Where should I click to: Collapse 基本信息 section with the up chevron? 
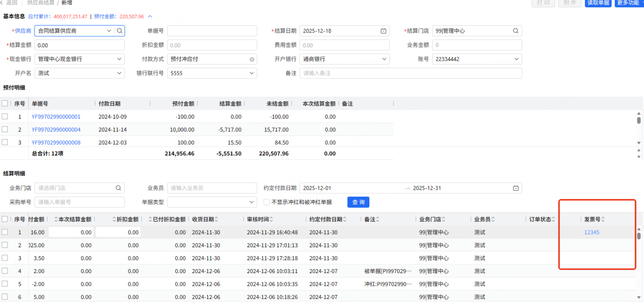[x=150, y=17]
